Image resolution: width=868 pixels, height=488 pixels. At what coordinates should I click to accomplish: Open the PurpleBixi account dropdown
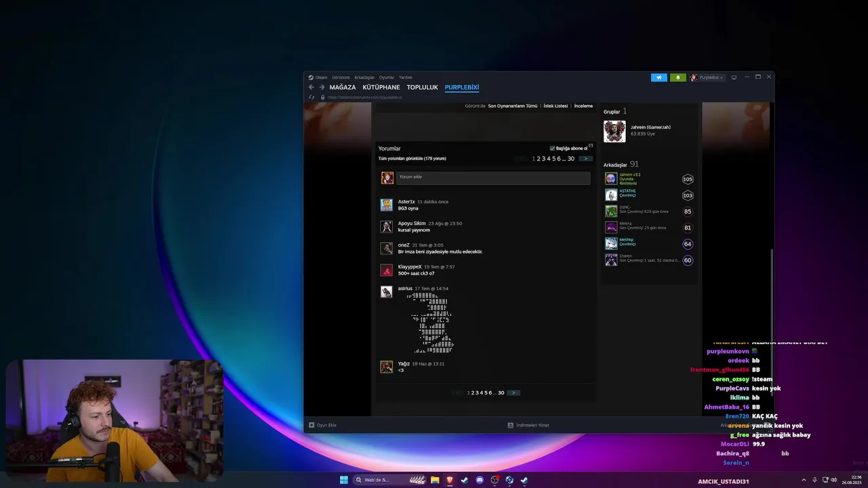click(707, 77)
